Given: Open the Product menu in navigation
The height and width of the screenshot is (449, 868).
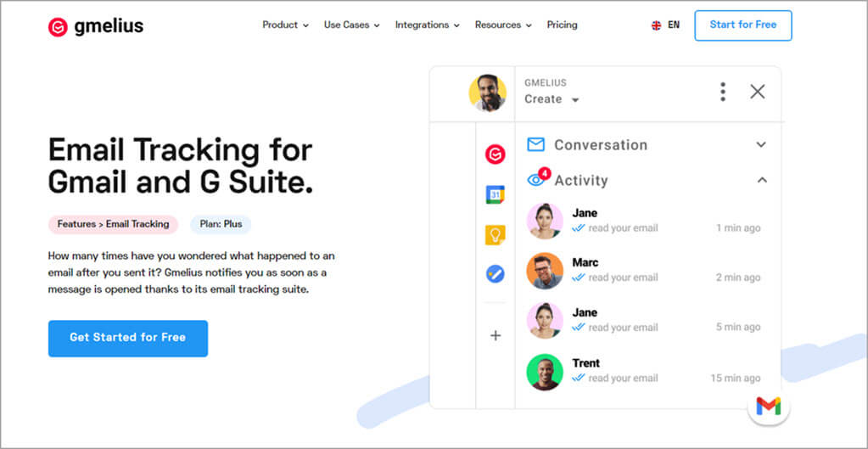Looking at the screenshot, I should 285,25.
